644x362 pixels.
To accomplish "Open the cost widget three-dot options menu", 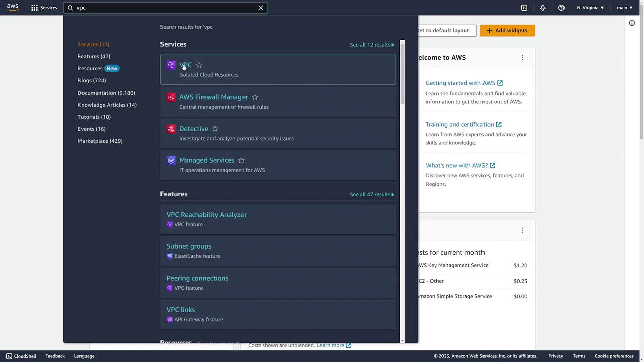I will coord(522,230).
